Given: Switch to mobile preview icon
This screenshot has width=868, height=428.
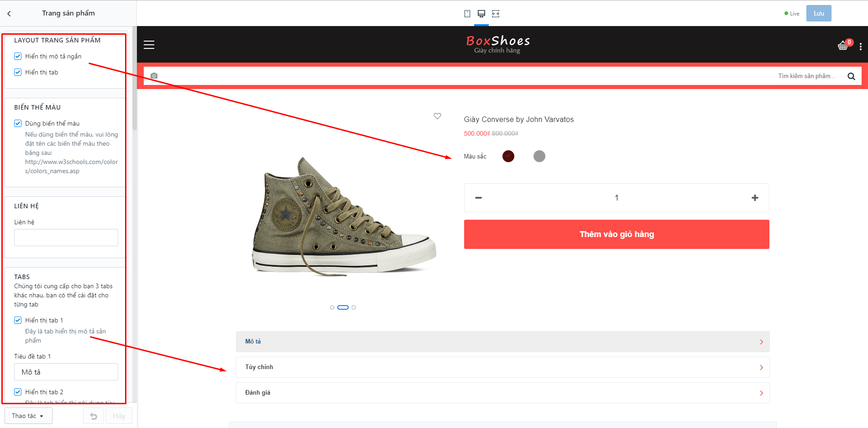Looking at the screenshot, I should [x=467, y=14].
